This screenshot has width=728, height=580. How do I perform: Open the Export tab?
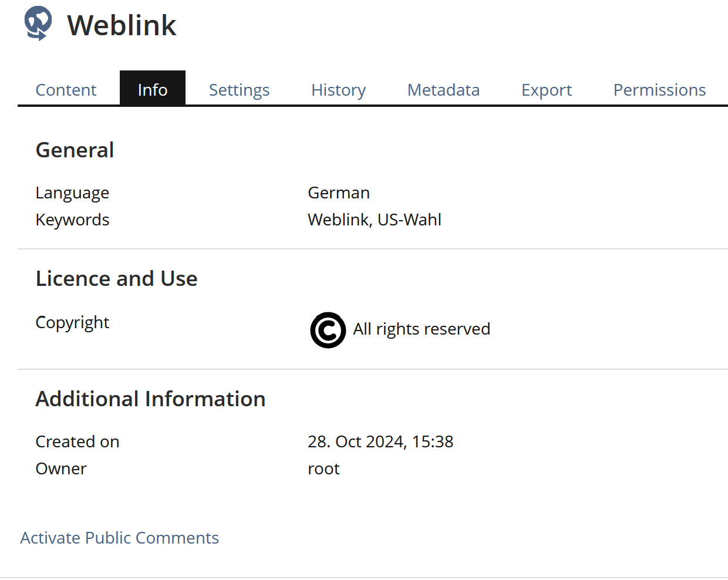coord(546,90)
